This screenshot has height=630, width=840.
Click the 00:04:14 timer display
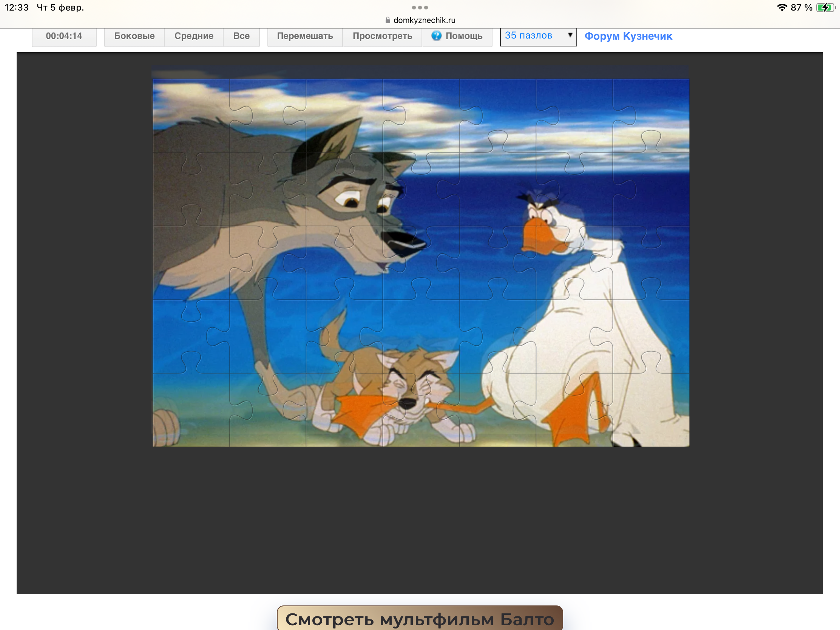tap(64, 36)
